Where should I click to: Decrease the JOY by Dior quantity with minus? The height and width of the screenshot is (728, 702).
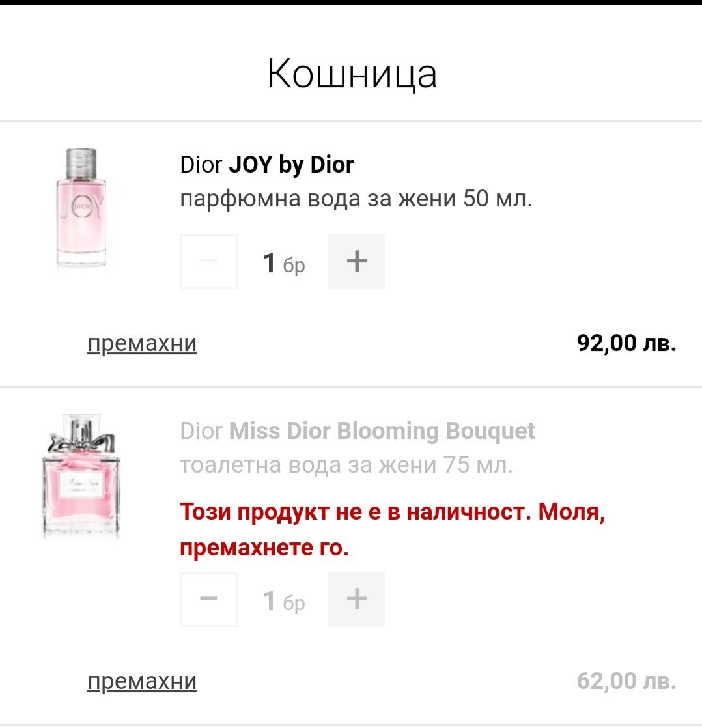click(208, 262)
